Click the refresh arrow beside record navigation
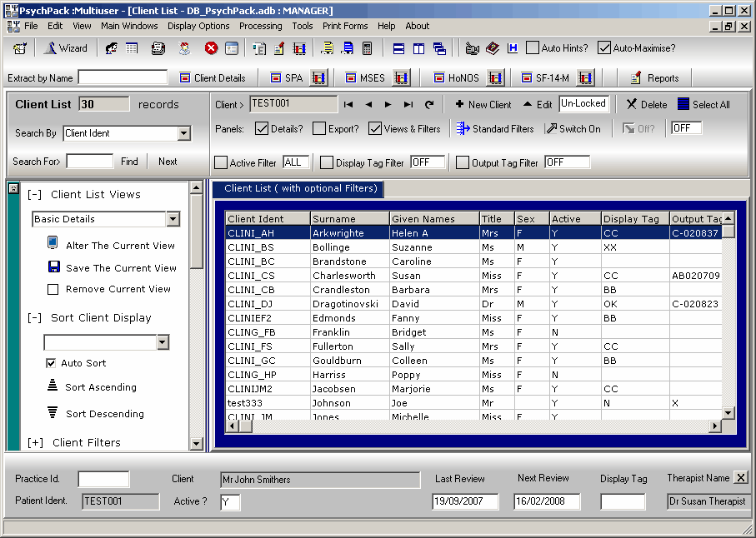This screenshot has height=538, width=756. 429,105
